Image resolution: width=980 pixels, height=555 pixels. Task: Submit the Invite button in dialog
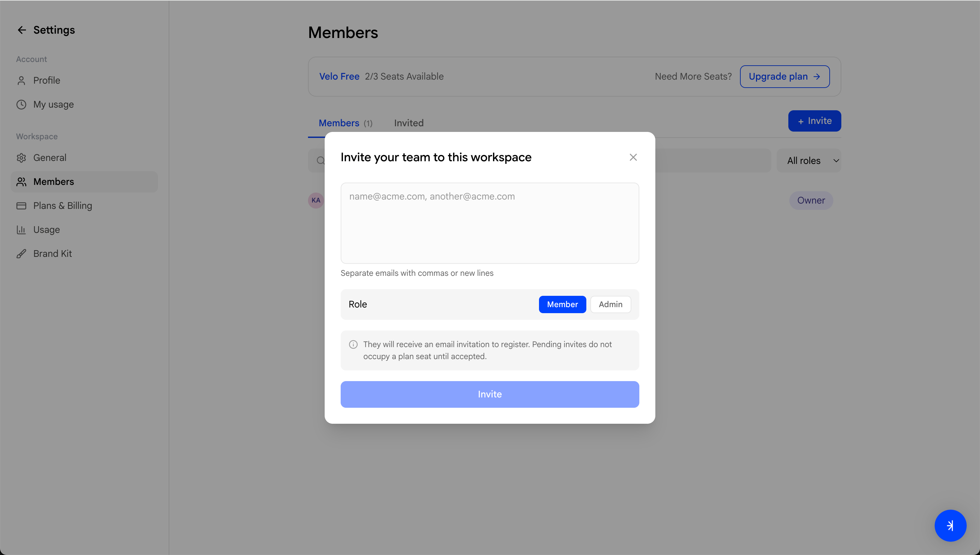click(490, 394)
